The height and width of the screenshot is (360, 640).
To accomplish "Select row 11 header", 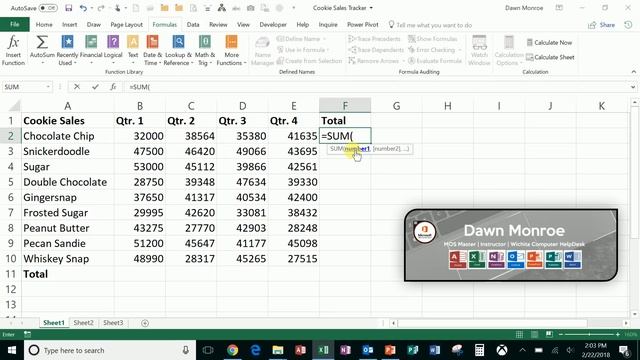I will click(11, 274).
